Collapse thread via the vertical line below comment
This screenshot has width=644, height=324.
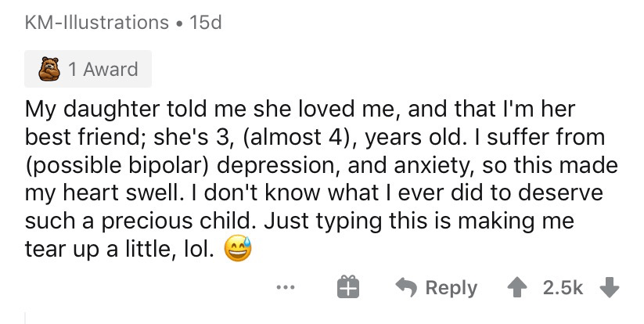26,318
